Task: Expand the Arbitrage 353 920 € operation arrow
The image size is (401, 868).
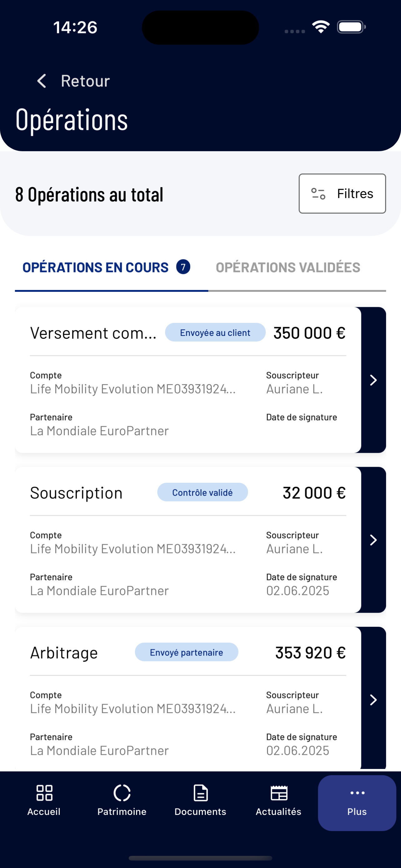Action: [x=374, y=700]
